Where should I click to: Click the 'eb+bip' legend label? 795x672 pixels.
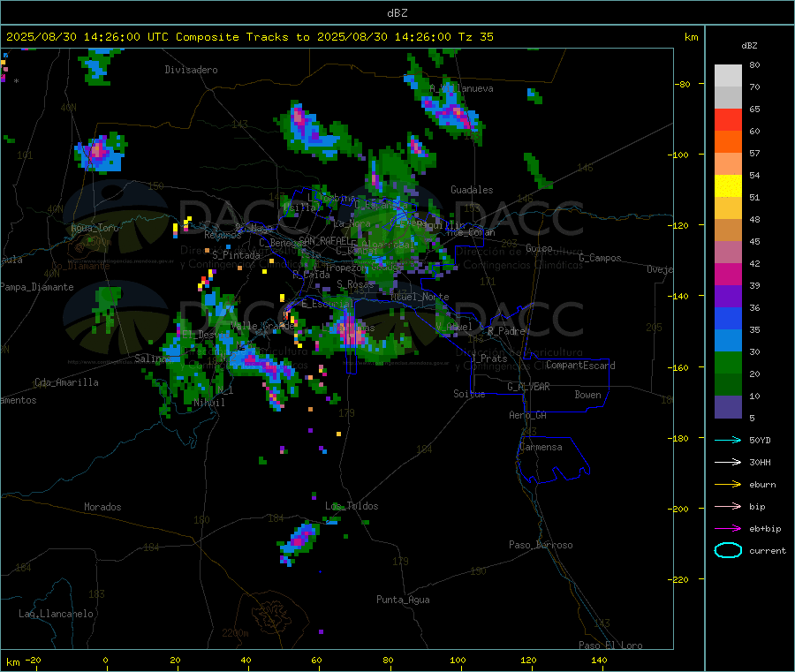765,529
